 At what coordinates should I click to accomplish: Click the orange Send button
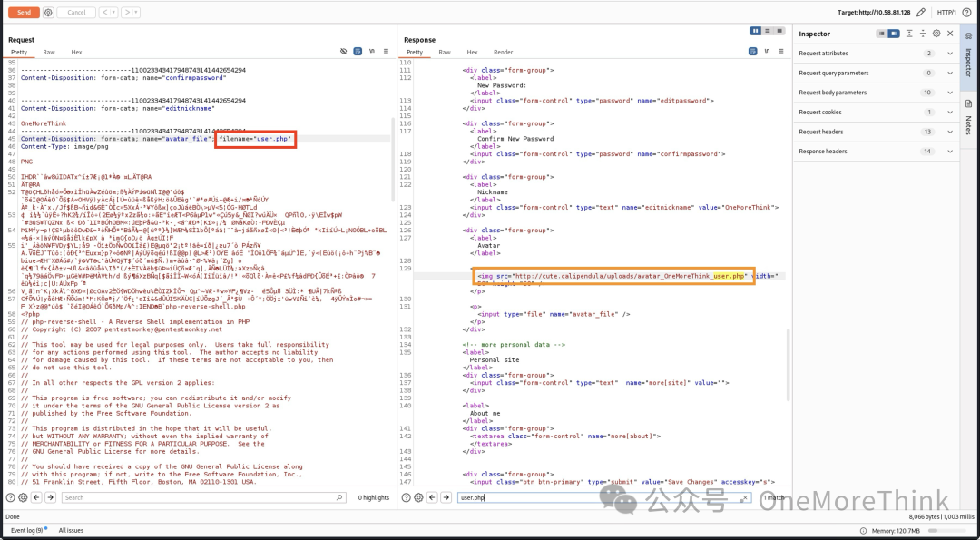pos(24,13)
